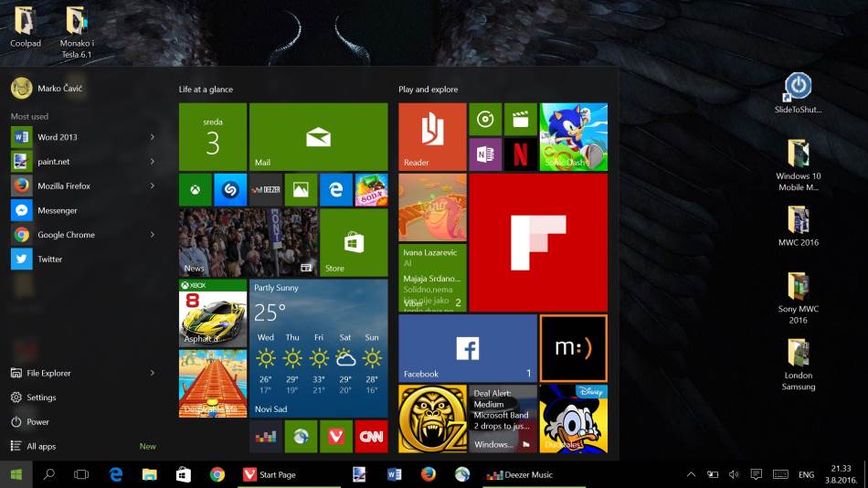
Task: Expand Word 2013 jump list arrow
Action: 153,137
